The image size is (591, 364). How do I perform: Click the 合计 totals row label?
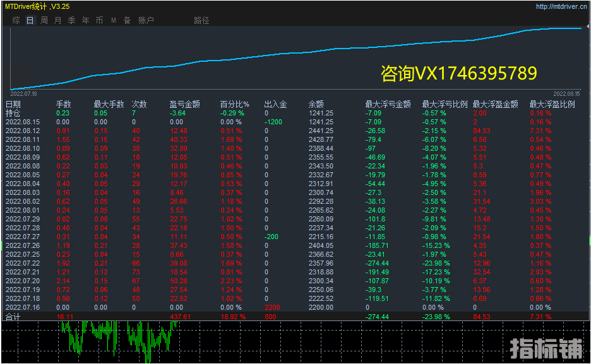pos(13,316)
